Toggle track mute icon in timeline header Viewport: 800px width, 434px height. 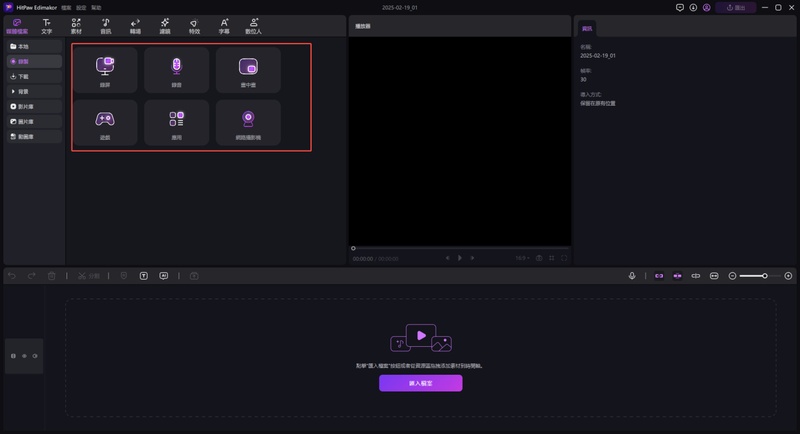(35, 356)
